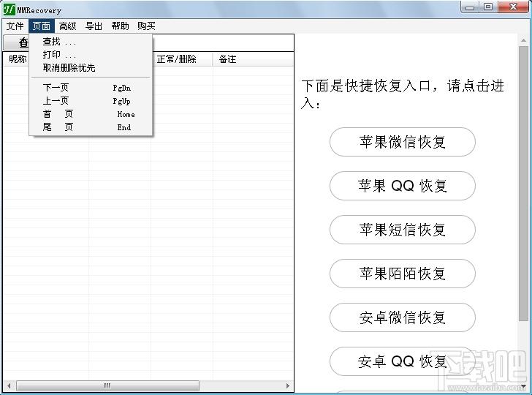Open 苹果陌陌恢复 recovery entry
The width and height of the screenshot is (532, 395).
click(403, 274)
